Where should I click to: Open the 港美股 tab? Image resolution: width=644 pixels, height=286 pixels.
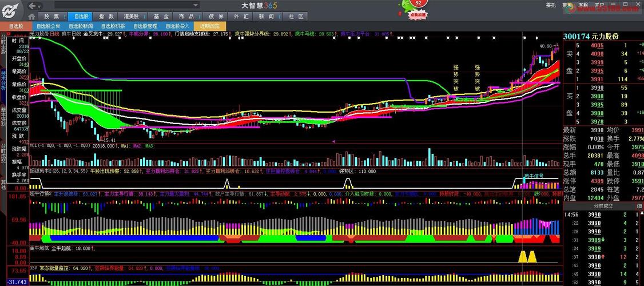click(133, 17)
